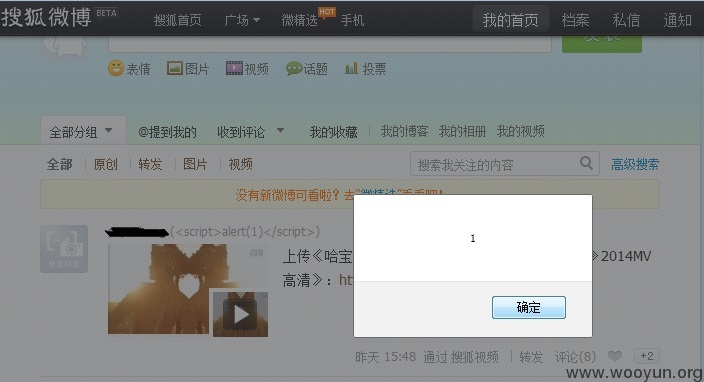
Task: Click the search magnifier icon
Action: [x=586, y=162]
